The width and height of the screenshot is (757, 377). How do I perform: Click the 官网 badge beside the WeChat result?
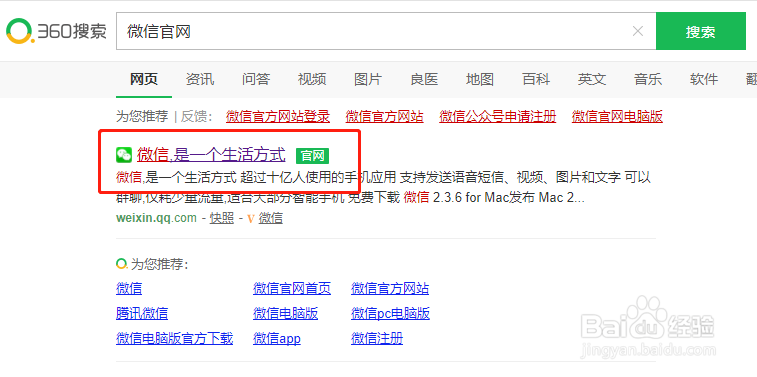pyautogui.click(x=312, y=155)
